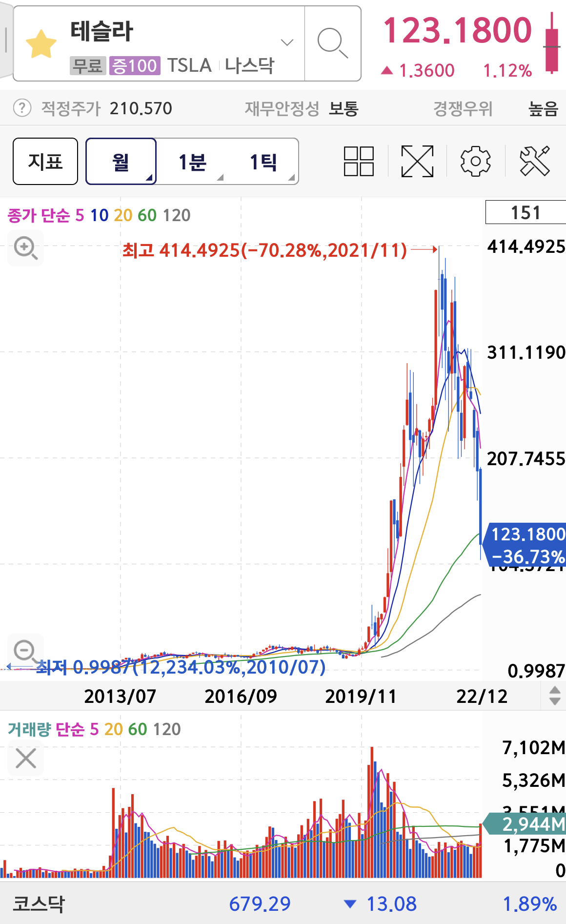The width and height of the screenshot is (566, 924).
Task: Select 거래량 단순 volume legend
Action: tap(46, 729)
